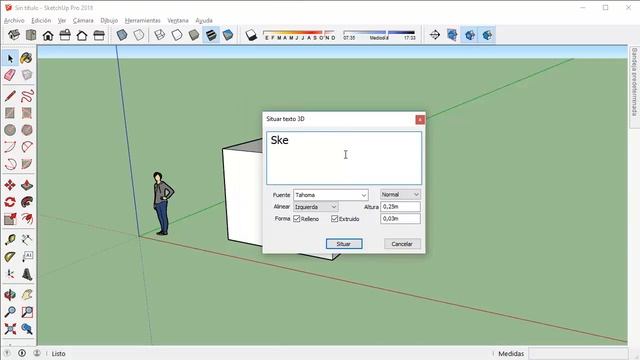Select the arrow Select tool
Viewport: 640px width, 360px height.
(x=10, y=59)
